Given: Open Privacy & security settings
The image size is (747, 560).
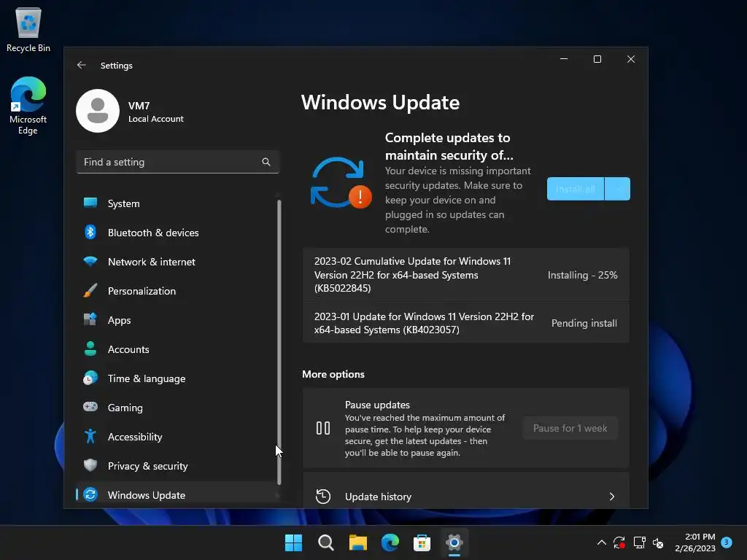Looking at the screenshot, I should pyautogui.click(x=177, y=466).
